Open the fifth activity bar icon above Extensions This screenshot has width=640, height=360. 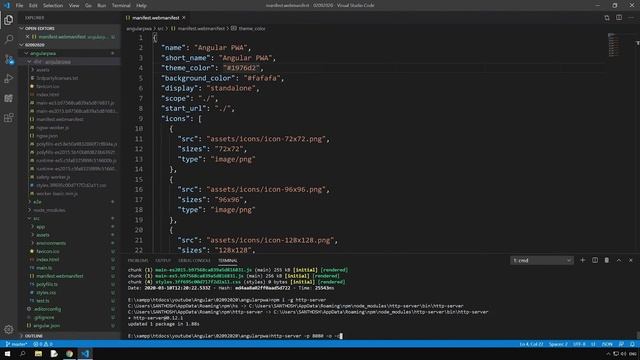click(9, 98)
